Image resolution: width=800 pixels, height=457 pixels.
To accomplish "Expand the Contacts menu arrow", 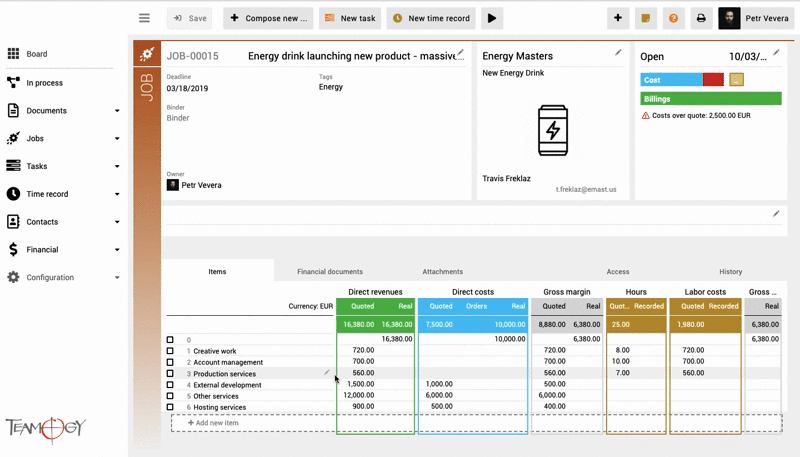I will [117, 222].
